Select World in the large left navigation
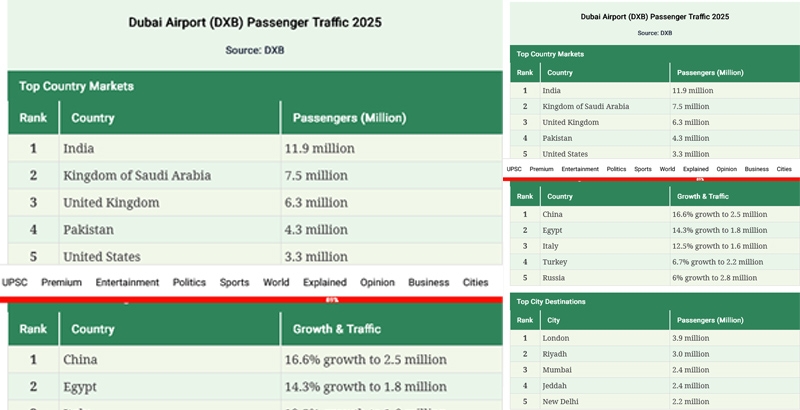800x410 pixels. (276, 283)
